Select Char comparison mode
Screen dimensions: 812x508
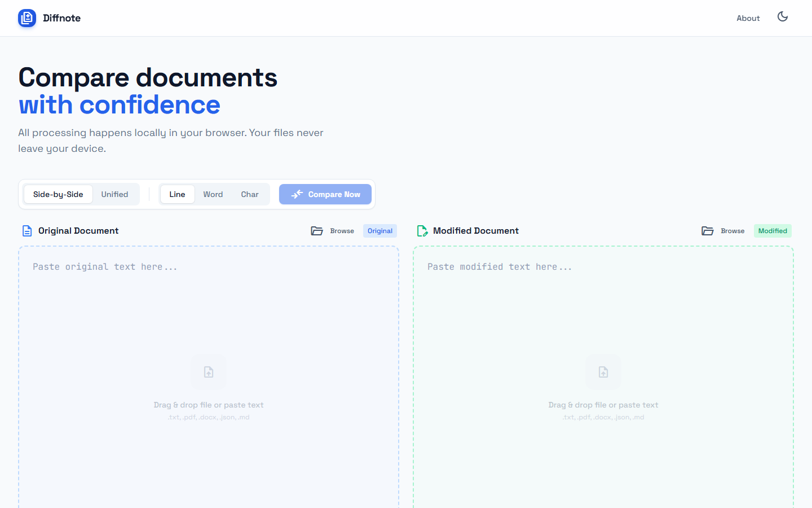click(250, 194)
